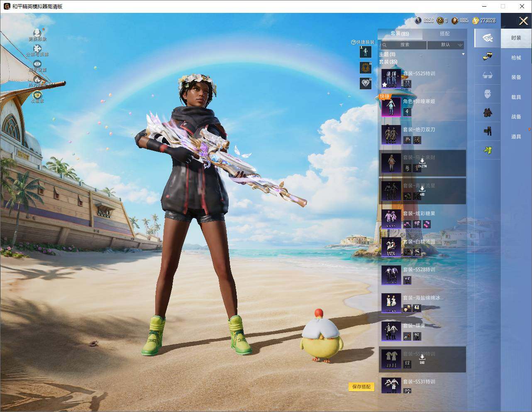Open the 默认 sort dropdown
The image size is (532, 412).
coord(446,45)
